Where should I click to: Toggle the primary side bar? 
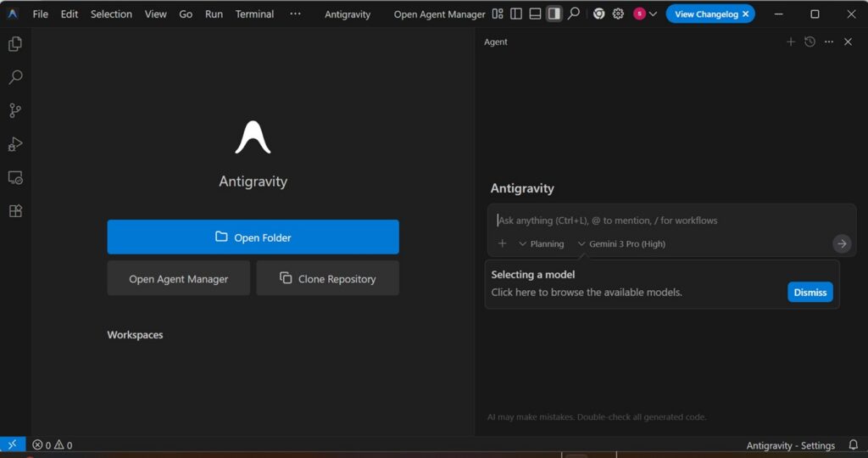[x=516, y=14]
